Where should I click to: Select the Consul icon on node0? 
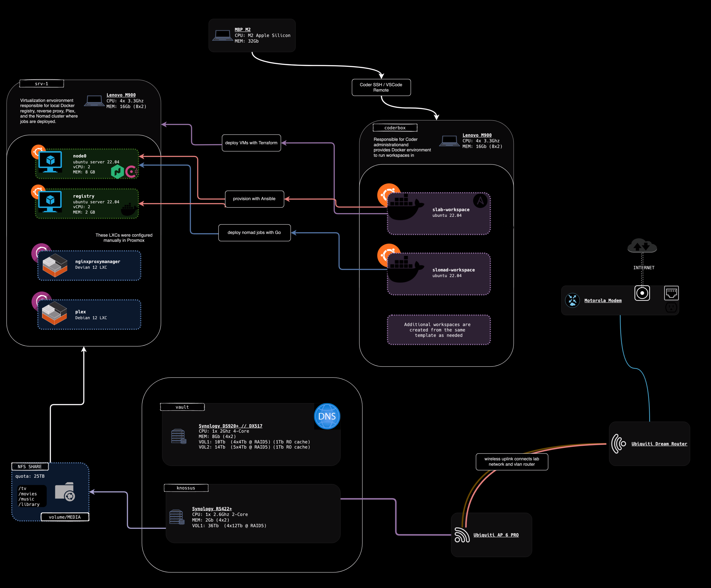click(x=131, y=172)
